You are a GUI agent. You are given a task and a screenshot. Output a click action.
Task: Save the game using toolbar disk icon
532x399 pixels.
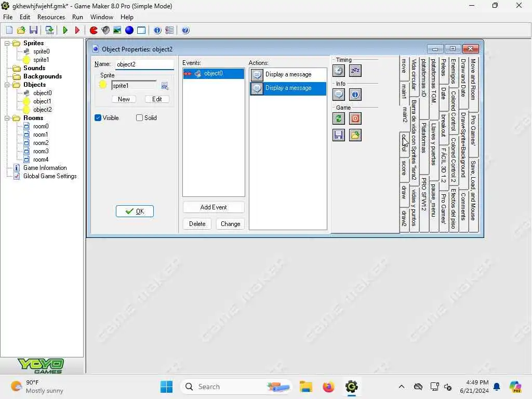[33, 30]
